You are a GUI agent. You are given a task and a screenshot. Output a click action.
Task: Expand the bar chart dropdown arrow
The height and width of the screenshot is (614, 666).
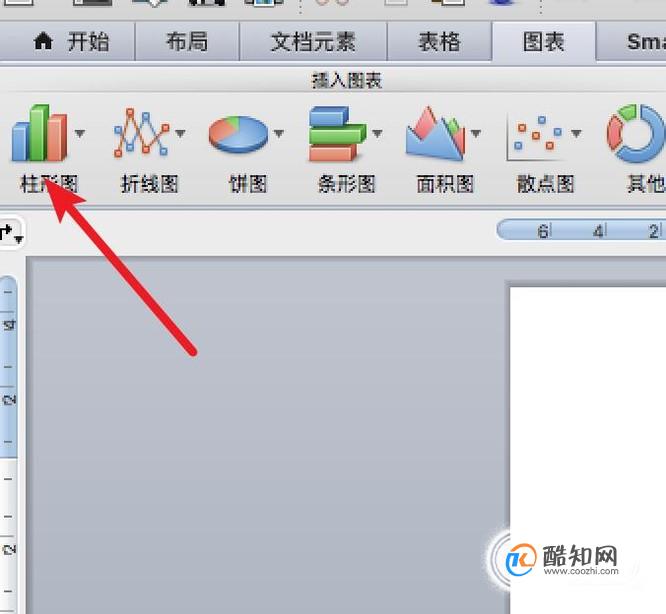pyautogui.click(x=377, y=133)
